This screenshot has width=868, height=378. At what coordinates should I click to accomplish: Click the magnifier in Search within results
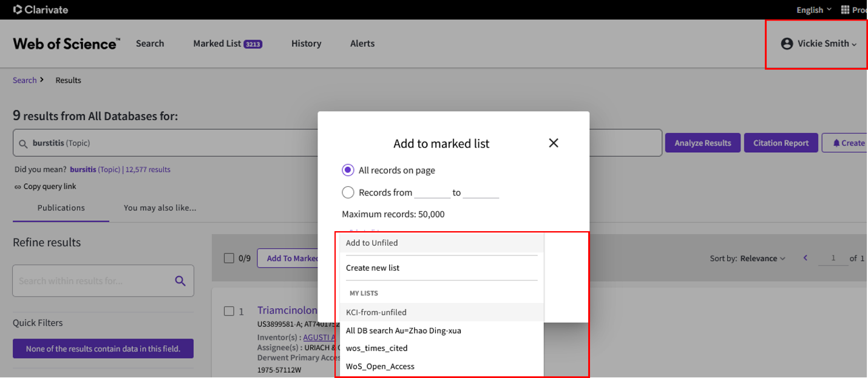[180, 281]
